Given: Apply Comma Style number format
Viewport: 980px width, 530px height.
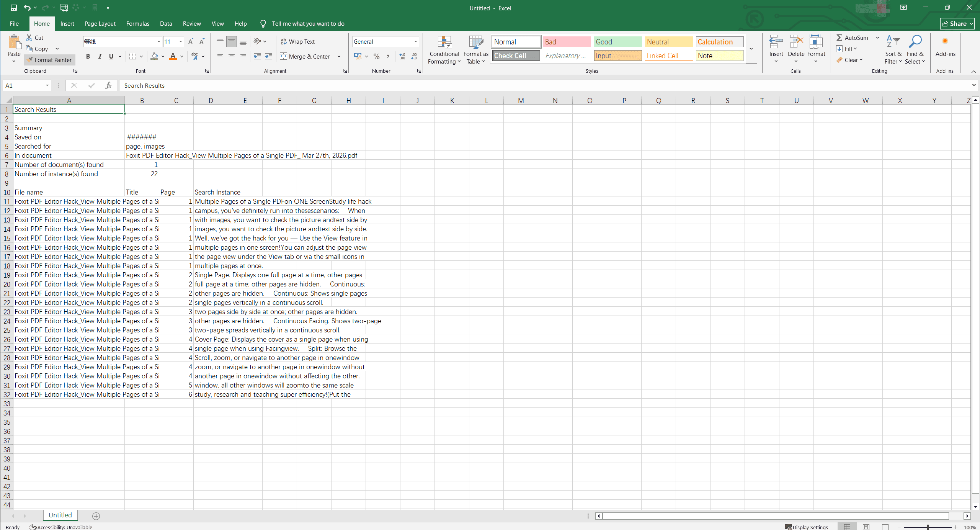Looking at the screenshot, I should click(x=388, y=56).
